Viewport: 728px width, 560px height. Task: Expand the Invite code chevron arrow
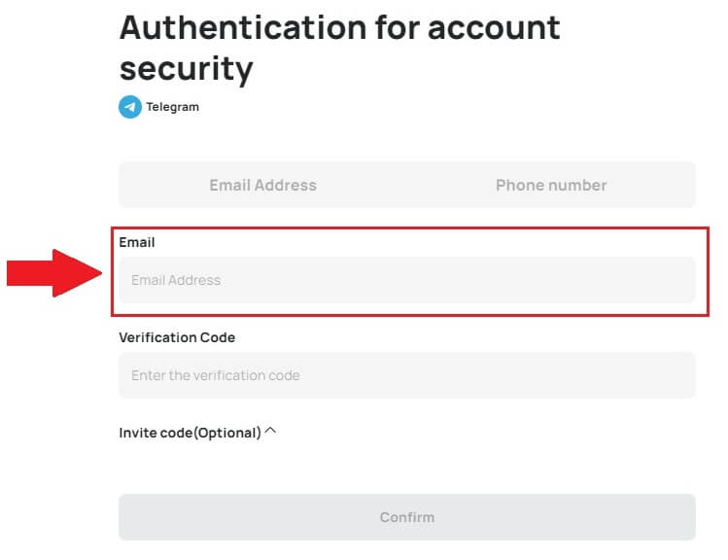pyautogui.click(x=270, y=432)
